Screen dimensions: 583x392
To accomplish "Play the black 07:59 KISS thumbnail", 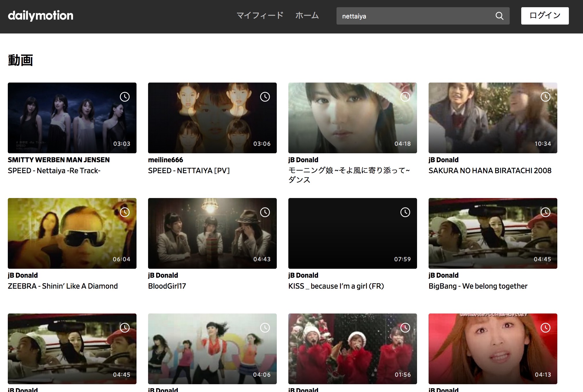I will [353, 233].
